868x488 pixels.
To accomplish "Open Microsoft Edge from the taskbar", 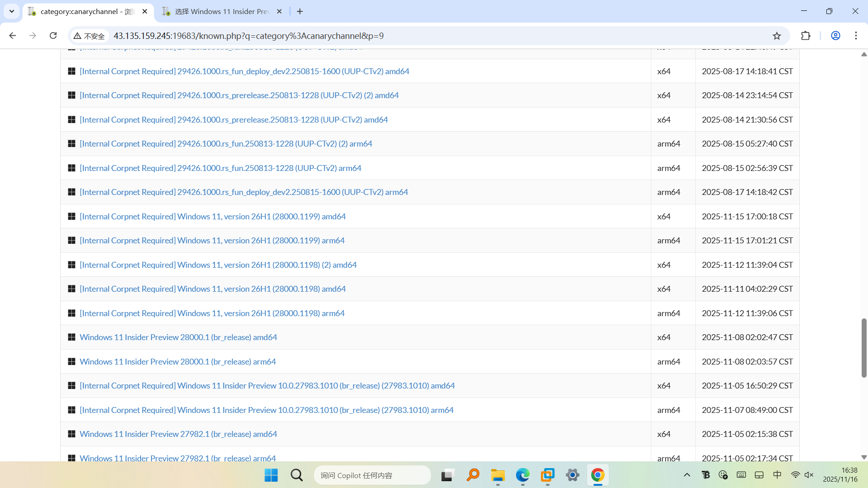I will (x=522, y=475).
